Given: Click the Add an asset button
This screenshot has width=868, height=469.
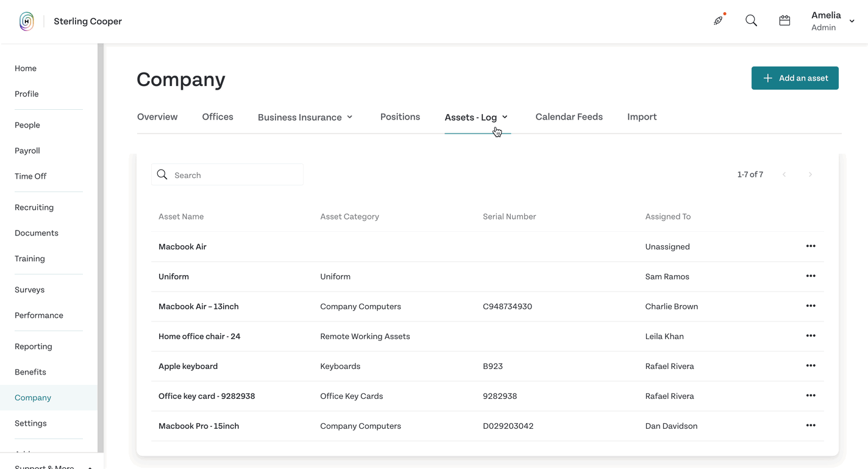Looking at the screenshot, I should coord(795,78).
